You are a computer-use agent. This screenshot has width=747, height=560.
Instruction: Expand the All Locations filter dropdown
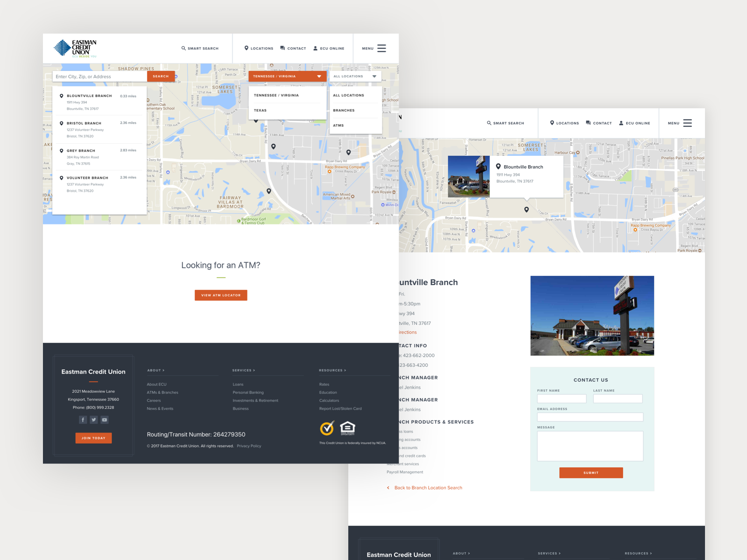tap(355, 76)
